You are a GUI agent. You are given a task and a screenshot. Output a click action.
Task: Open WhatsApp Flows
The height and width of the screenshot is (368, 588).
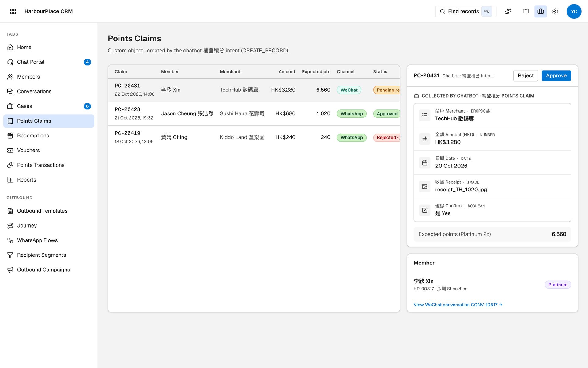click(49, 240)
